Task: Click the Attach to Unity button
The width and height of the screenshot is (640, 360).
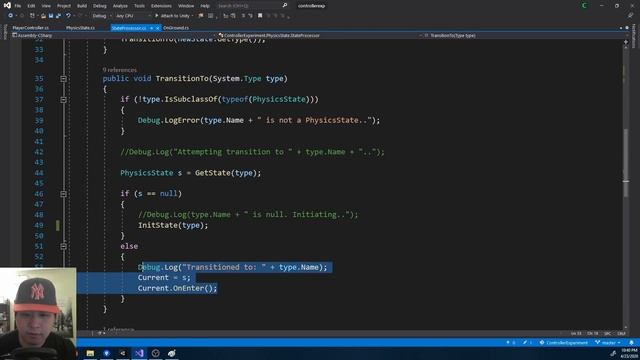Action: (x=173, y=16)
